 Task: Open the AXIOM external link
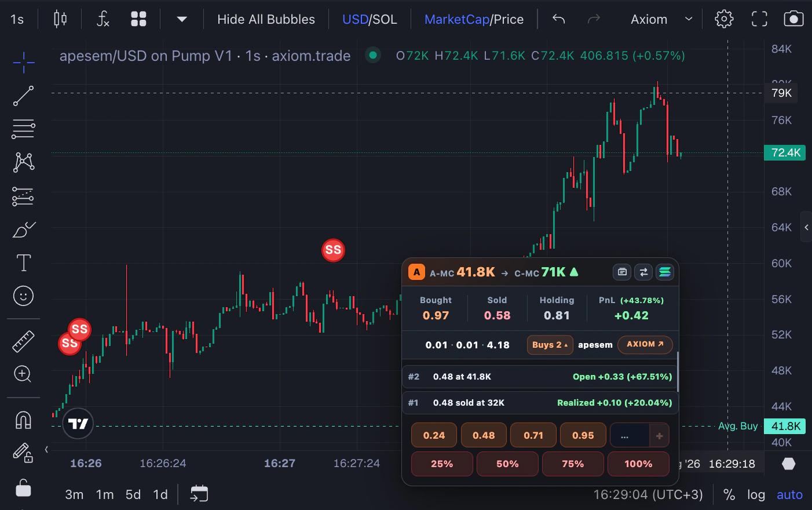point(645,344)
